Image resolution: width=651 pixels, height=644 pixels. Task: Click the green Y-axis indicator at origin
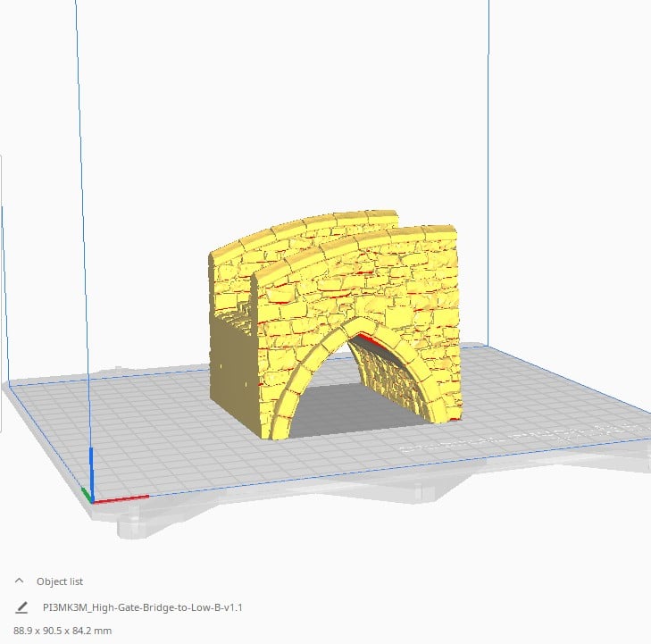[86, 493]
